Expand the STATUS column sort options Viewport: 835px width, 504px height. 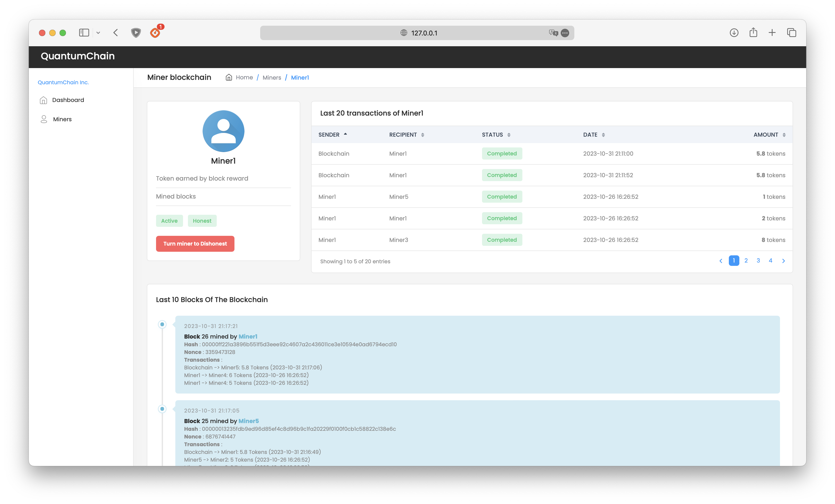(x=508, y=134)
